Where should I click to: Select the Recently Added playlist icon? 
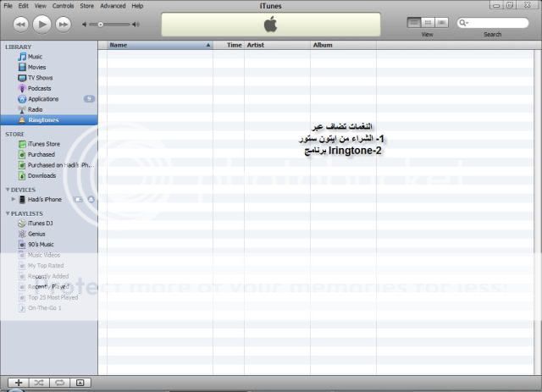[x=22, y=276]
